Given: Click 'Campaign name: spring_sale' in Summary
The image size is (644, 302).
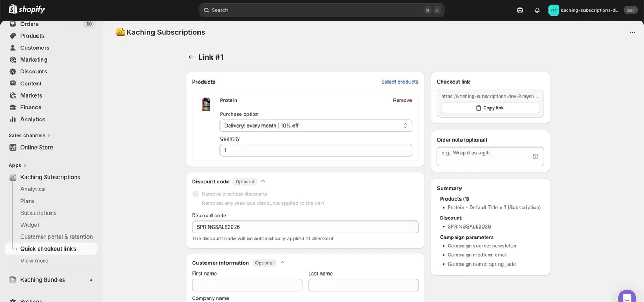Looking at the screenshot, I should [x=481, y=264].
